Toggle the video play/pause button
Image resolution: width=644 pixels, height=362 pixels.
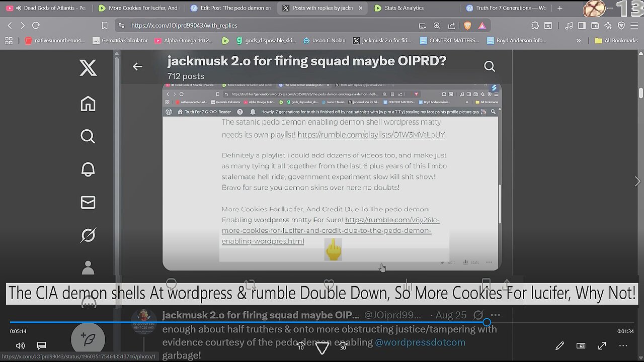coord(322,347)
